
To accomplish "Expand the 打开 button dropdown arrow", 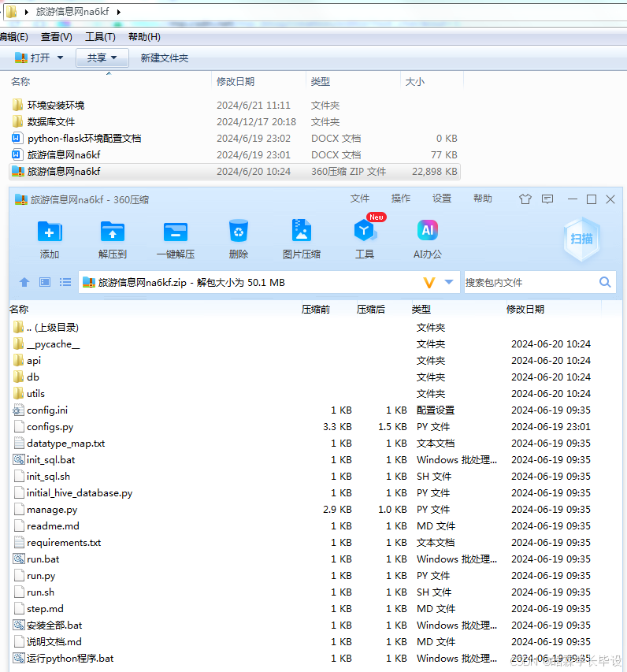I will click(x=61, y=58).
